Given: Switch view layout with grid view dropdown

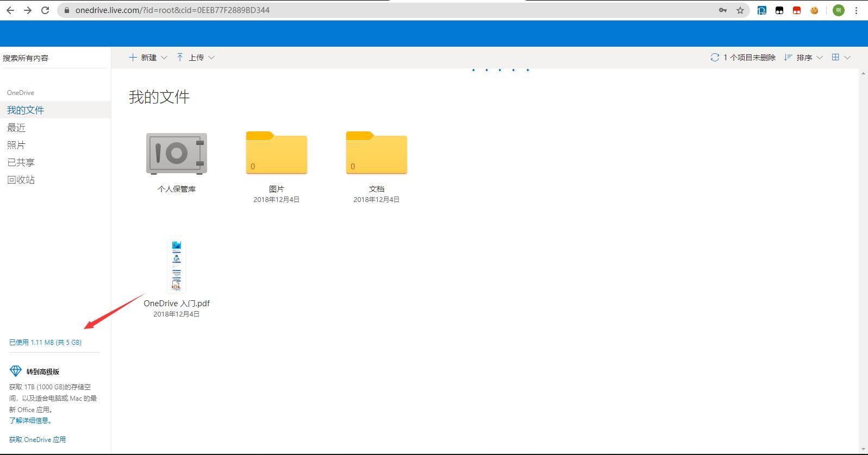Looking at the screenshot, I should point(840,58).
